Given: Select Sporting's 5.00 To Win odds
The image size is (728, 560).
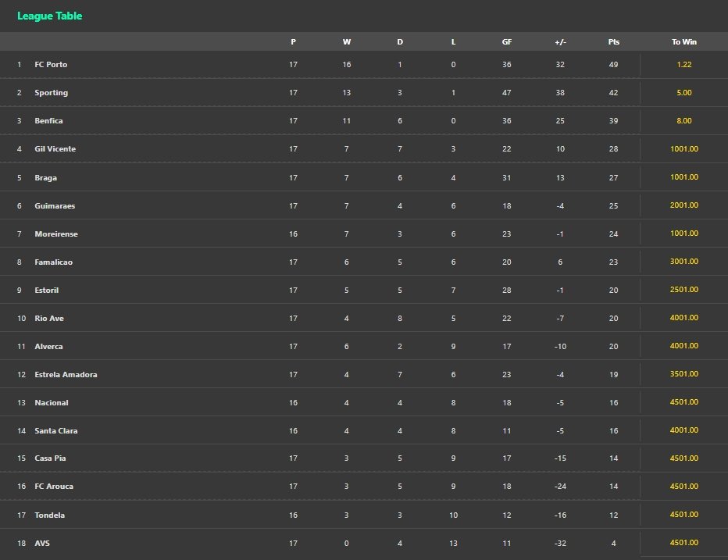Looking at the screenshot, I should point(684,93).
